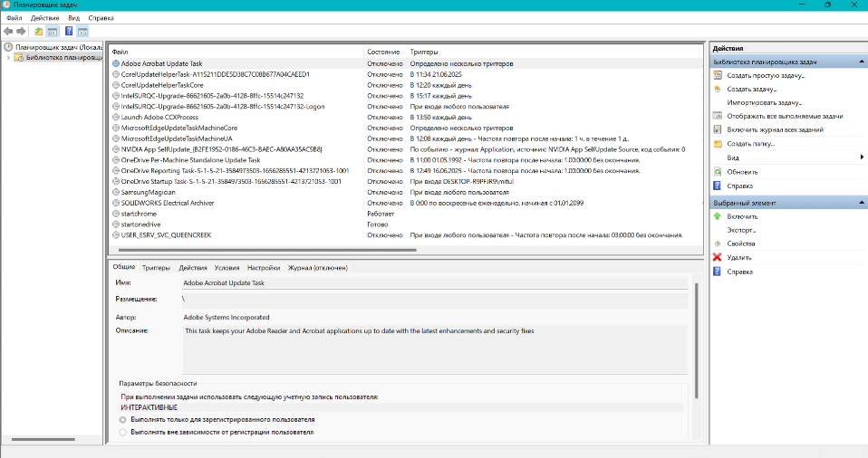Click Импортировать задачу in the actions pane
The width and height of the screenshot is (868, 458).
757,102
